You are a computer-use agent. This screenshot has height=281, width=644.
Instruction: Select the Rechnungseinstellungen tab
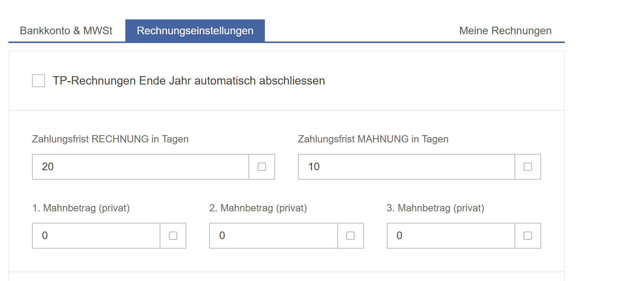coord(195,30)
